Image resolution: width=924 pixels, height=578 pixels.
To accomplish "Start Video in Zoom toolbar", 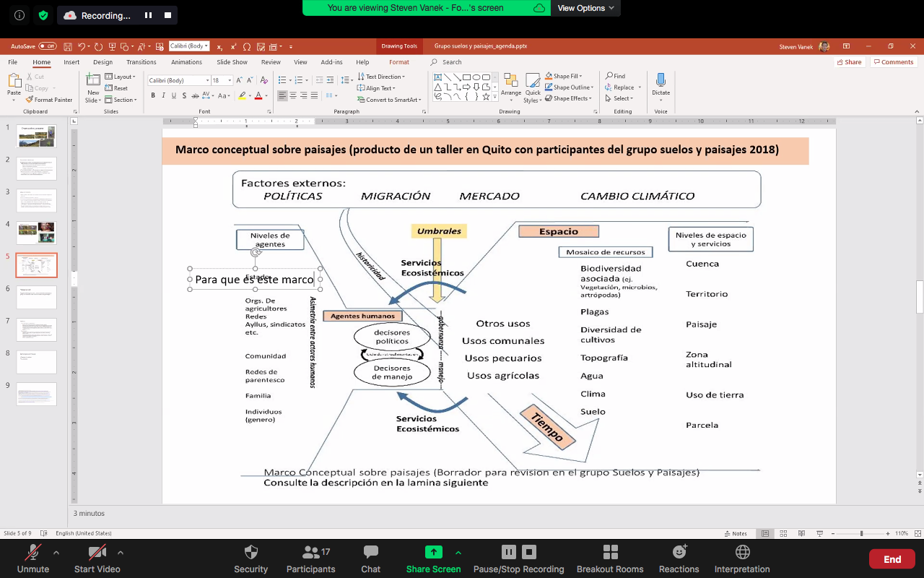I will (97, 558).
